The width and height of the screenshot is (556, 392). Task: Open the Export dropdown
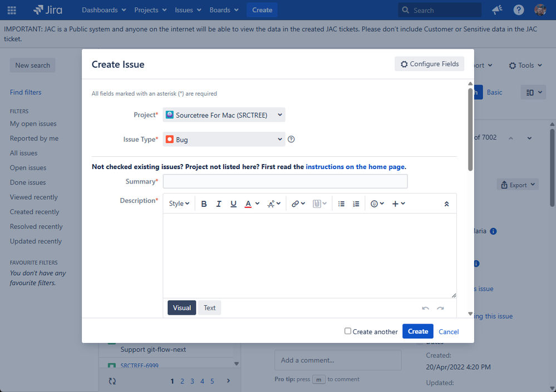[518, 185]
